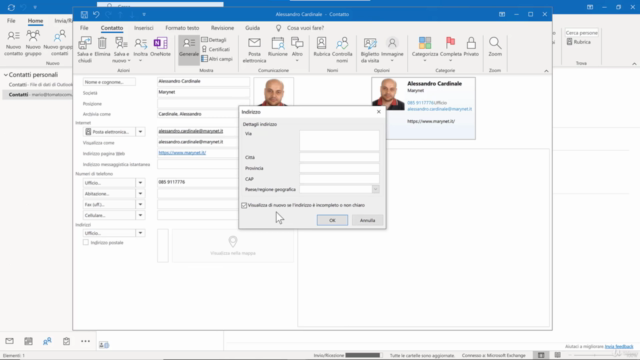The width and height of the screenshot is (640, 360).
Task: Click Elimina trash icon in contact ribbon
Action: [102, 47]
